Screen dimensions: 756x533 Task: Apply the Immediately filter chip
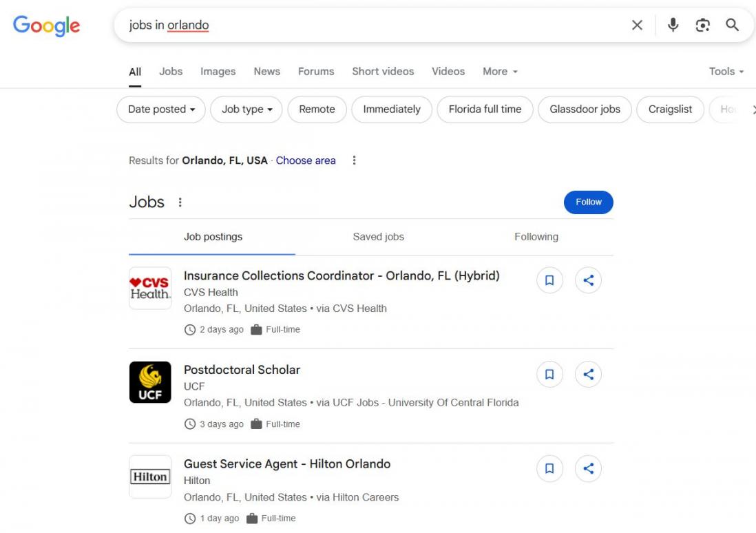[x=392, y=109]
